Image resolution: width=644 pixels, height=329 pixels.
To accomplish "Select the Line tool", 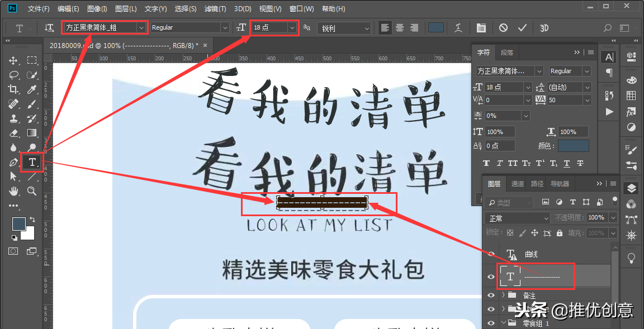I will coord(32,177).
